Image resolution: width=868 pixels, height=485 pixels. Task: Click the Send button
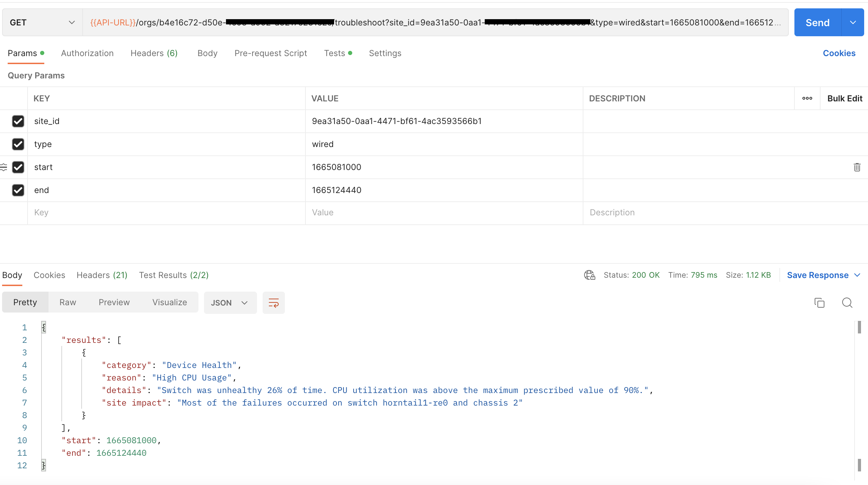(817, 23)
